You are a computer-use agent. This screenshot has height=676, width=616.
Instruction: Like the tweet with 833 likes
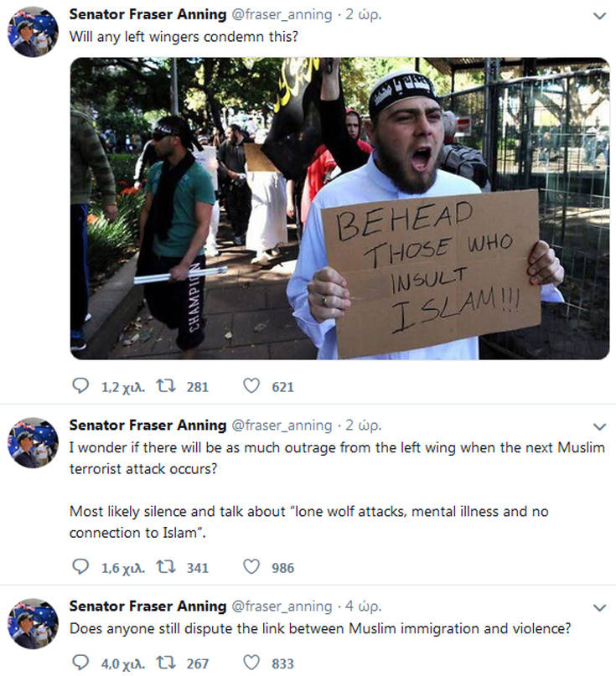click(251, 663)
